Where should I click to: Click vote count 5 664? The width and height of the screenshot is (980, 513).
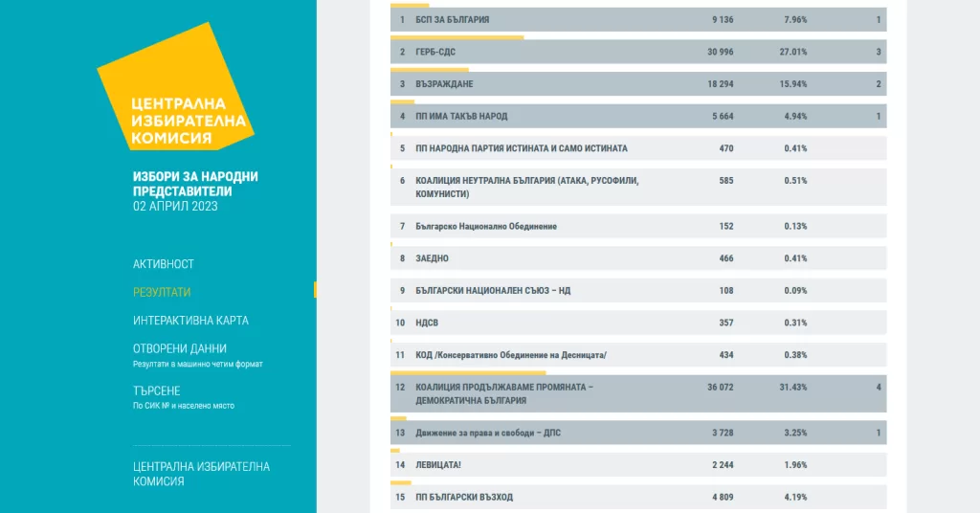(723, 116)
